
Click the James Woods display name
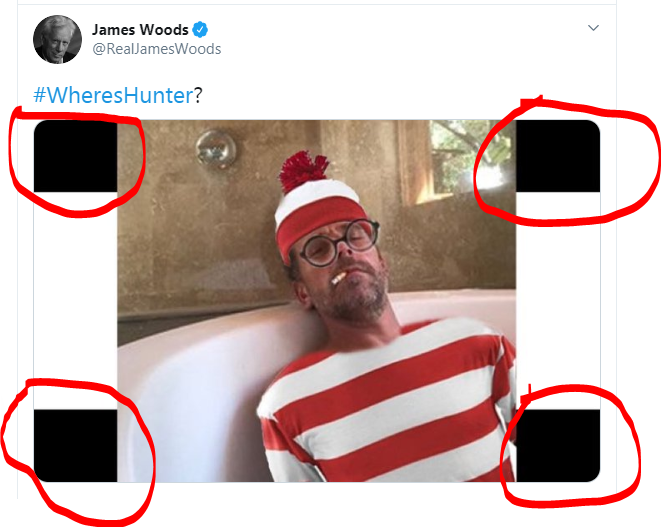(140, 30)
